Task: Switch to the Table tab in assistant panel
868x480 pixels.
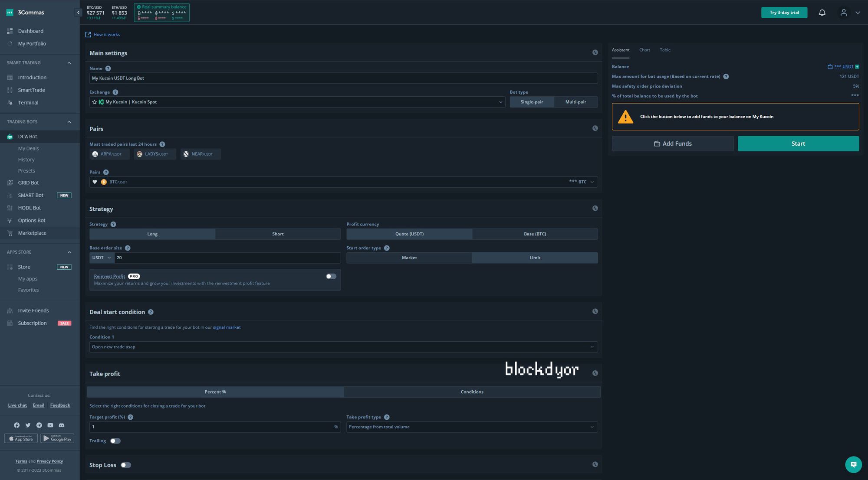Action: (x=665, y=50)
